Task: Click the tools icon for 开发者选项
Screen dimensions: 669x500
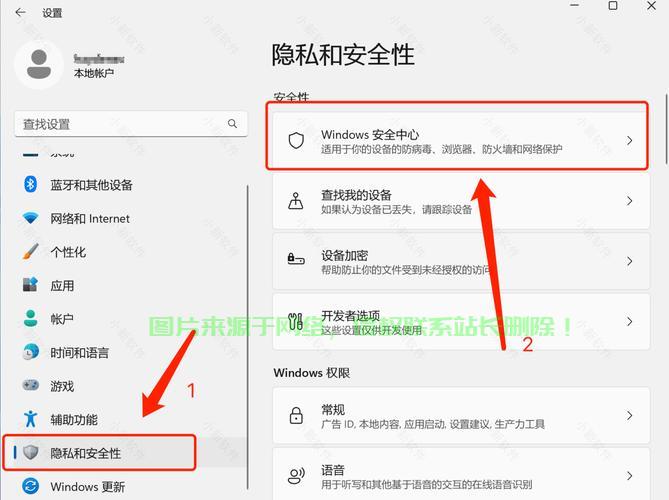Action: click(296, 321)
